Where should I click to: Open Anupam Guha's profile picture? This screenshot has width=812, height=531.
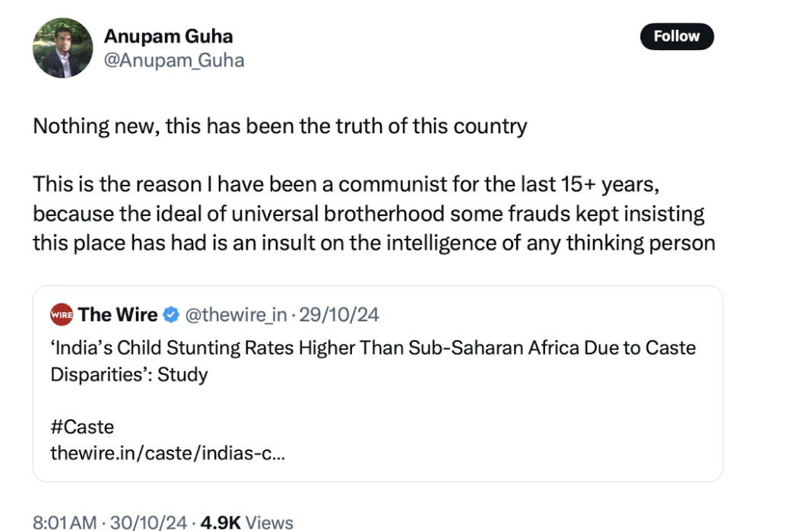[x=62, y=47]
